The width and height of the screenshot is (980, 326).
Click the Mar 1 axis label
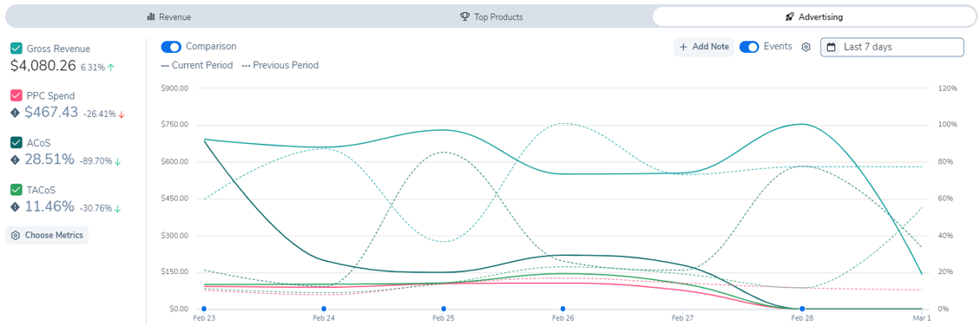click(922, 318)
